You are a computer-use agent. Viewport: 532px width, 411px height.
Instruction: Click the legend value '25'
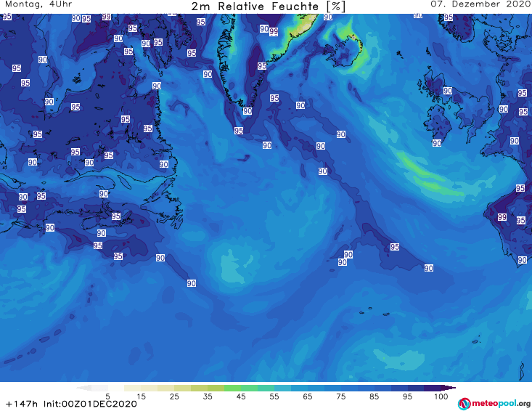point(174,396)
